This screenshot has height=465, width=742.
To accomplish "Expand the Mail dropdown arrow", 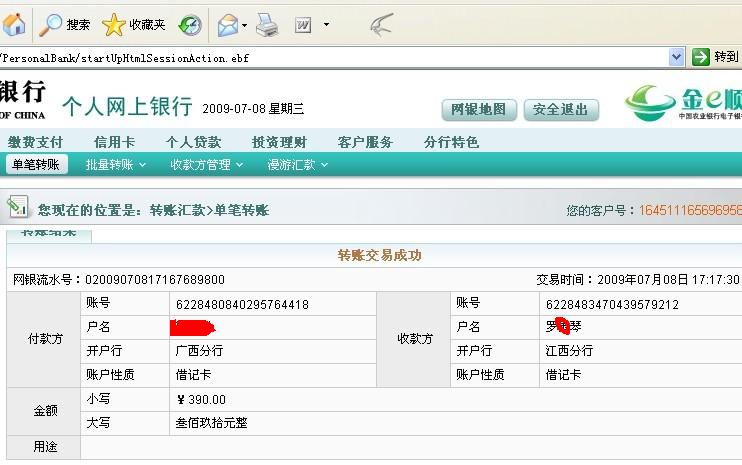I will pyautogui.click(x=244, y=25).
